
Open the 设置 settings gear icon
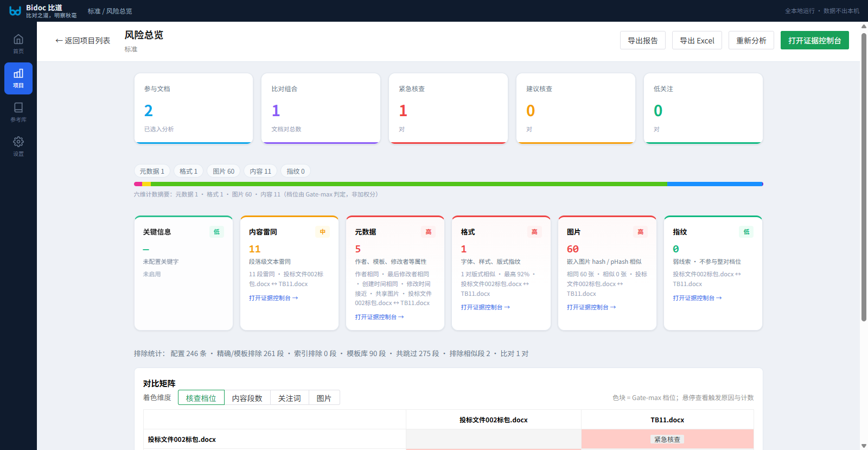tap(18, 147)
